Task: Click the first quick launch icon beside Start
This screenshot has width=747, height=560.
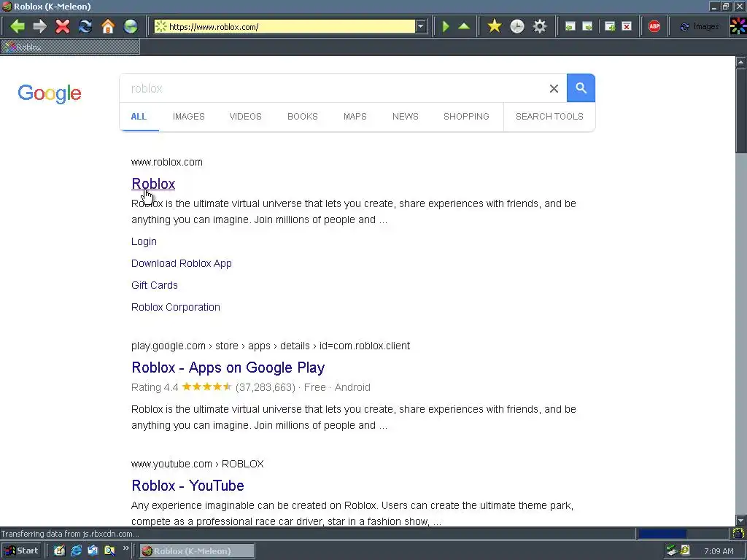Action: 59,551
